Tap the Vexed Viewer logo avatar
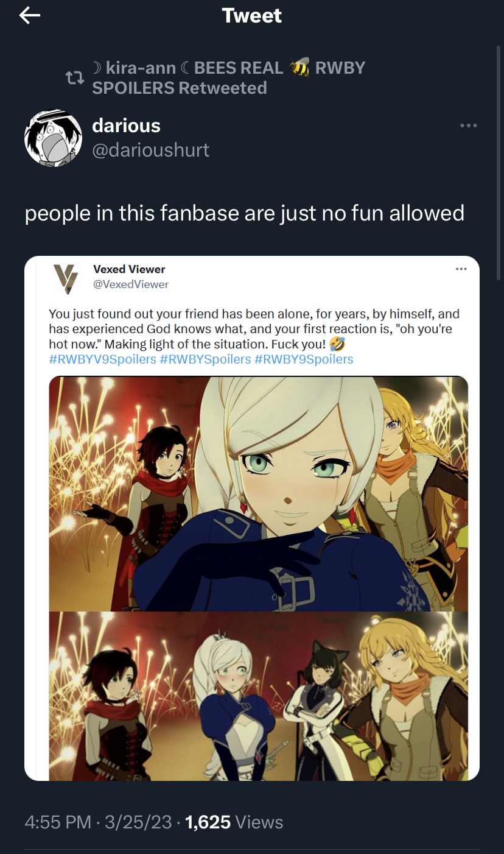 pos(66,279)
